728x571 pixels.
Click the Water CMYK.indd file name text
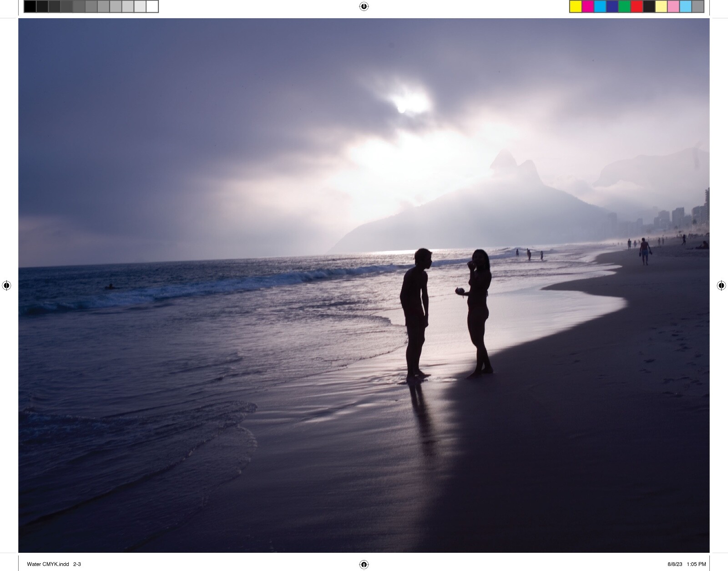[48, 564]
